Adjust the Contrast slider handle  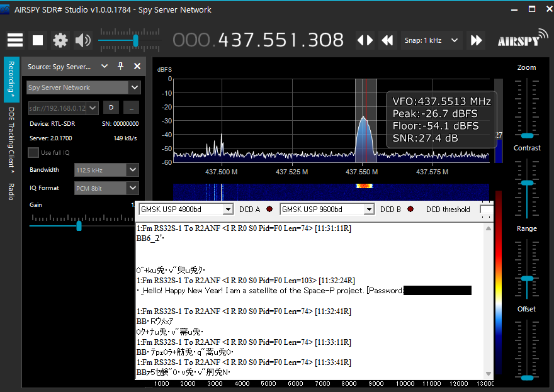pos(527,183)
